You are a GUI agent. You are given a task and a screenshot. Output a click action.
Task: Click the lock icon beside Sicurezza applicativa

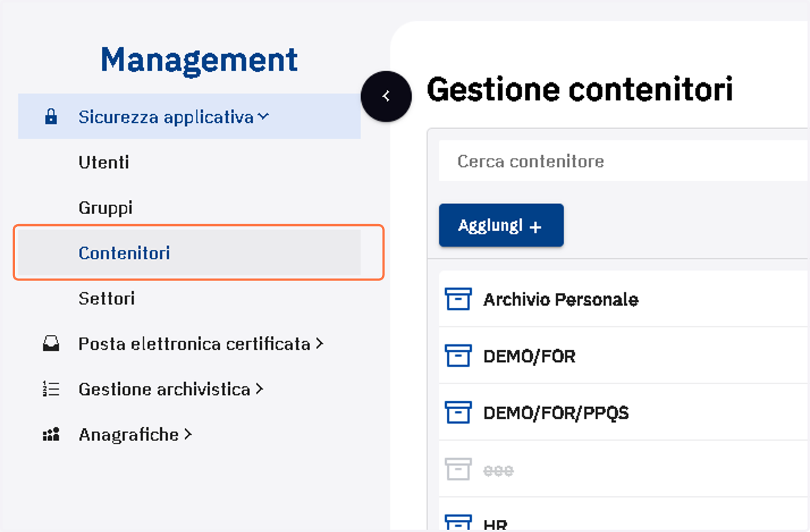51,117
